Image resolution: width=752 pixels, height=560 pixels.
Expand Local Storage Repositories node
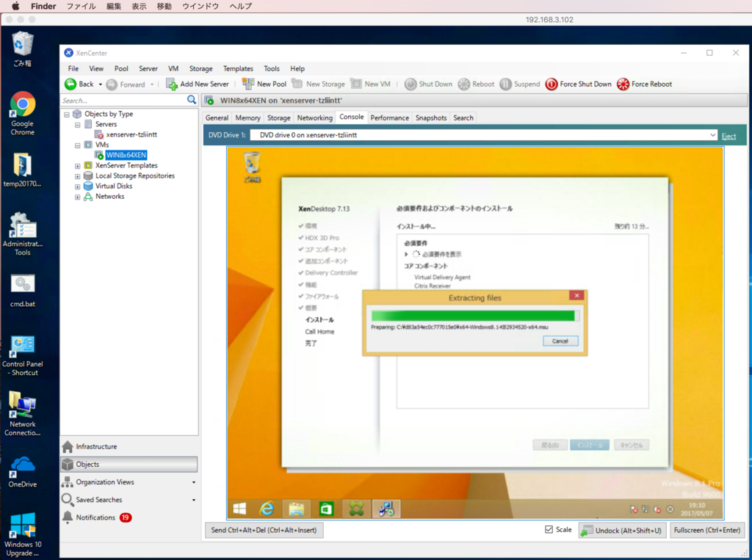tap(77, 176)
